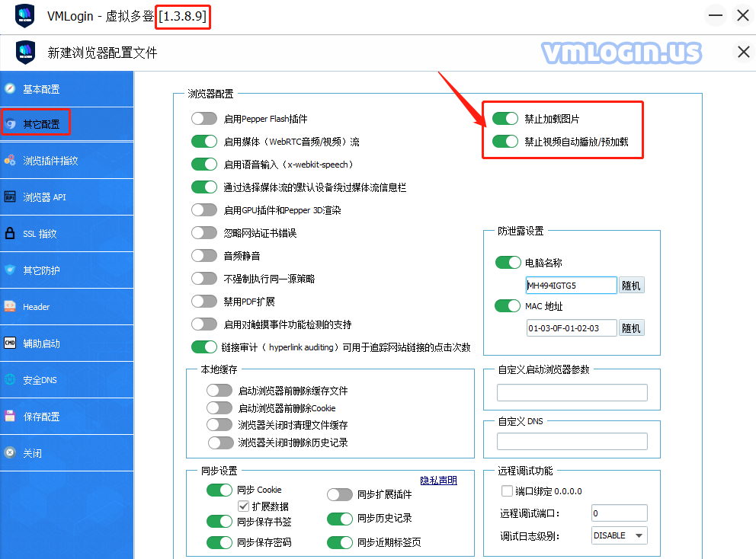Open the 基本配置 tab
Viewport: 756px width, 559px height.
tap(66, 89)
